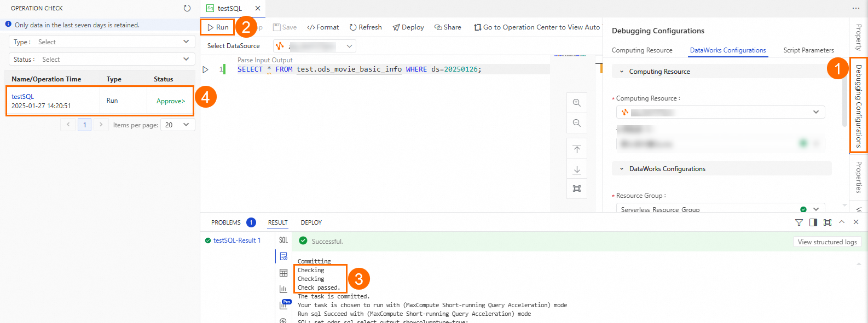This screenshot has width=868, height=323.
Task: Open the Pro chart analysis icon
Action: (x=284, y=304)
